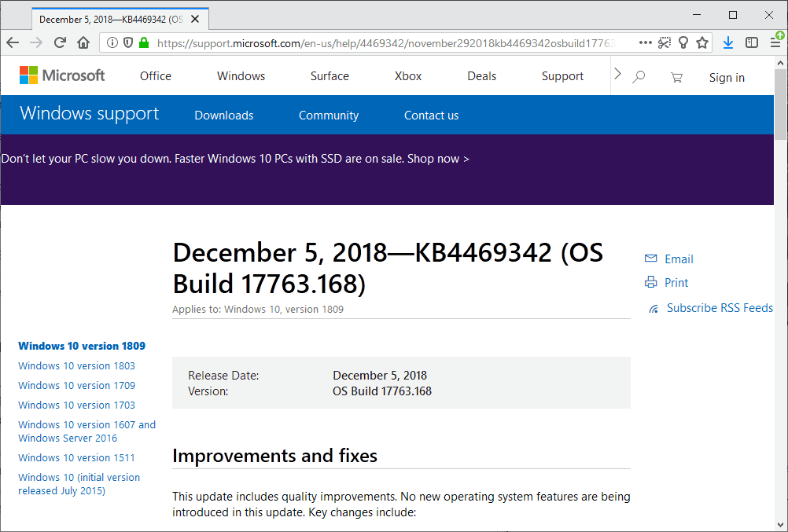Screen dimensions: 788x532
Task: Click the browser forward arrow
Action: tap(35, 42)
